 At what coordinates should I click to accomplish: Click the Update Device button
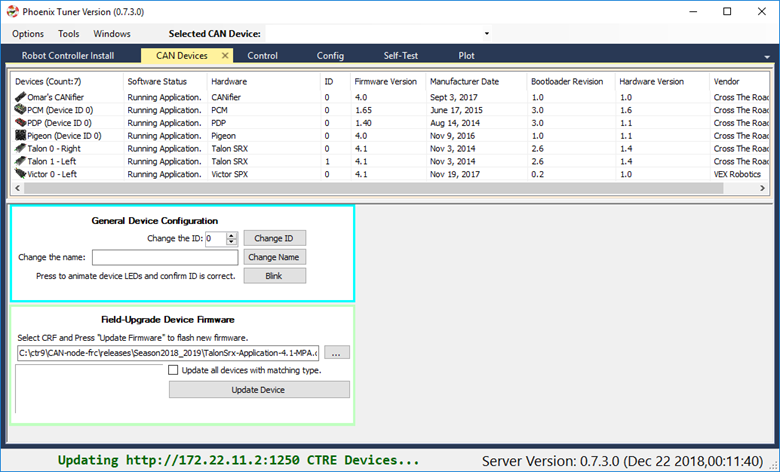point(259,390)
